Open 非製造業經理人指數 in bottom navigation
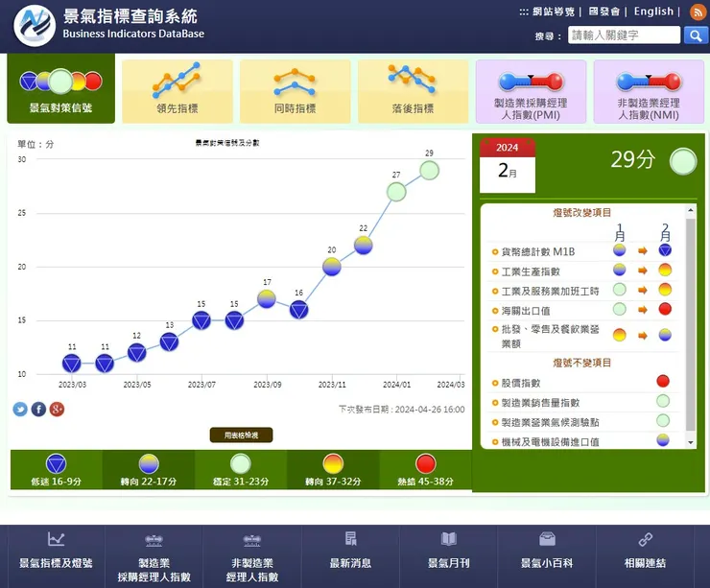This screenshot has width=710, height=588. click(x=252, y=556)
